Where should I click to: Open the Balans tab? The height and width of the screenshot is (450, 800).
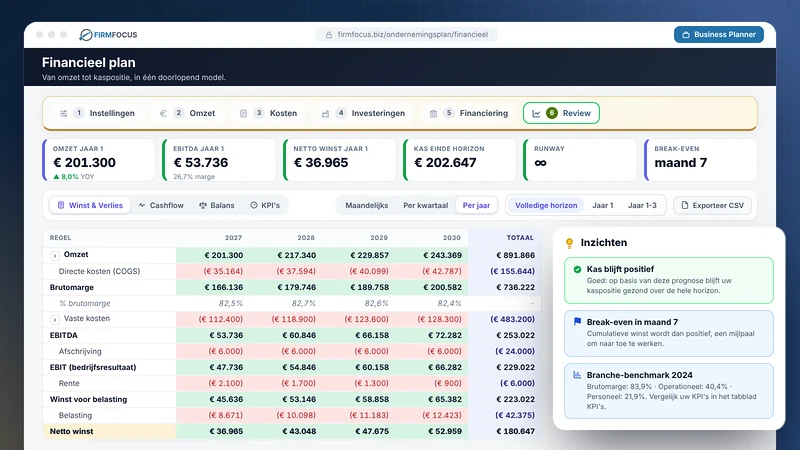click(217, 205)
